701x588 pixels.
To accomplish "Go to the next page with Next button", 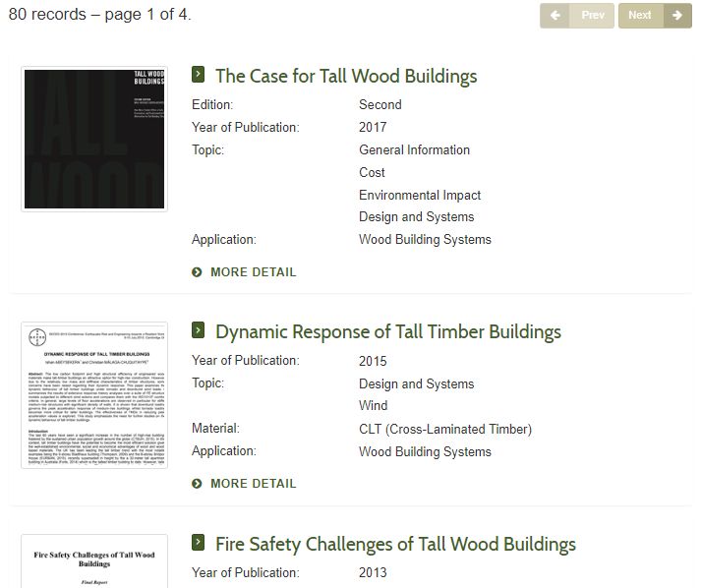I will [655, 16].
